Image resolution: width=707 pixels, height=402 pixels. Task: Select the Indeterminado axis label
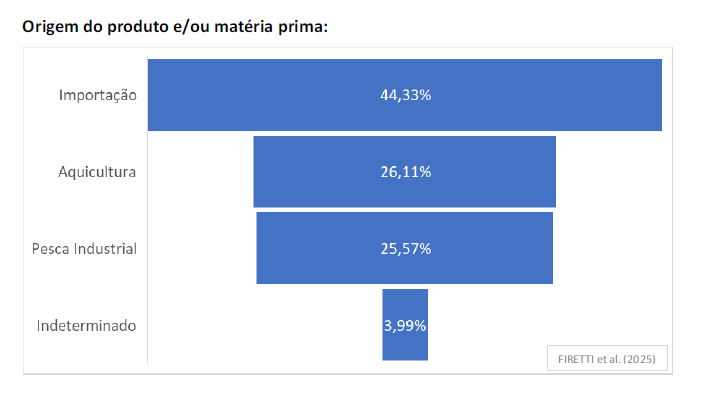tap(86, 326)
